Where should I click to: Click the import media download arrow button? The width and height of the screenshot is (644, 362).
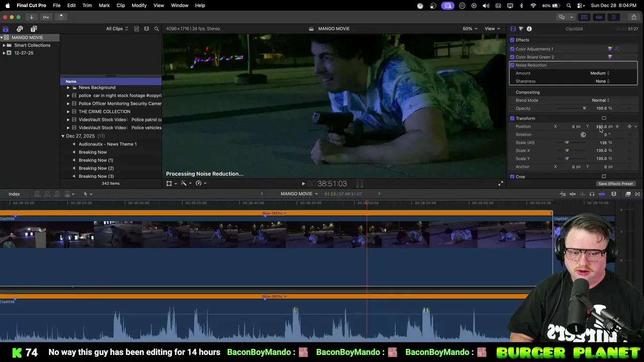pyautogui.click(x=31, y=17)
